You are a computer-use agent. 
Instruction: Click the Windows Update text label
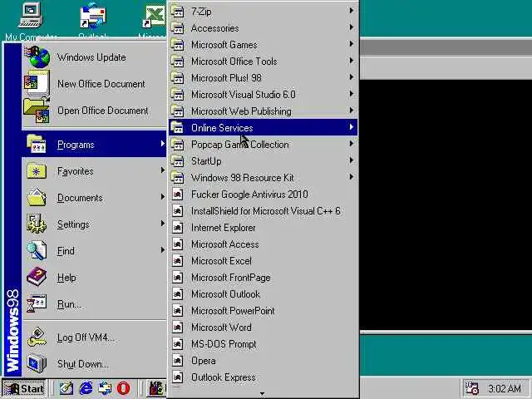coord(91,57)
